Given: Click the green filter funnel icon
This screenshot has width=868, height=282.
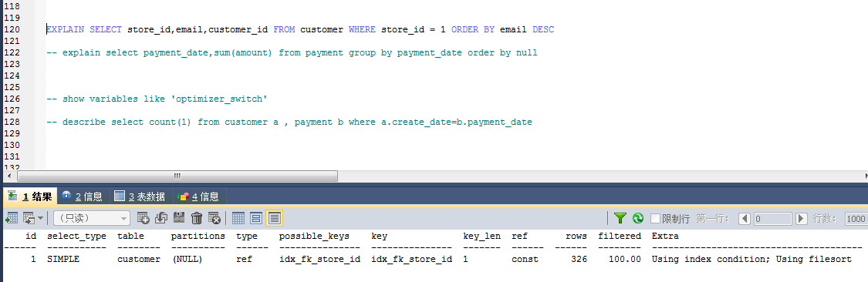Looking at the screenshot, I should coord(620,218).
